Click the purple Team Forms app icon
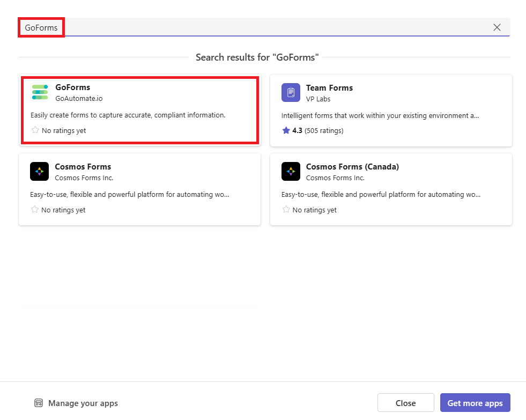526x420 pixels. tap(291, 92)
